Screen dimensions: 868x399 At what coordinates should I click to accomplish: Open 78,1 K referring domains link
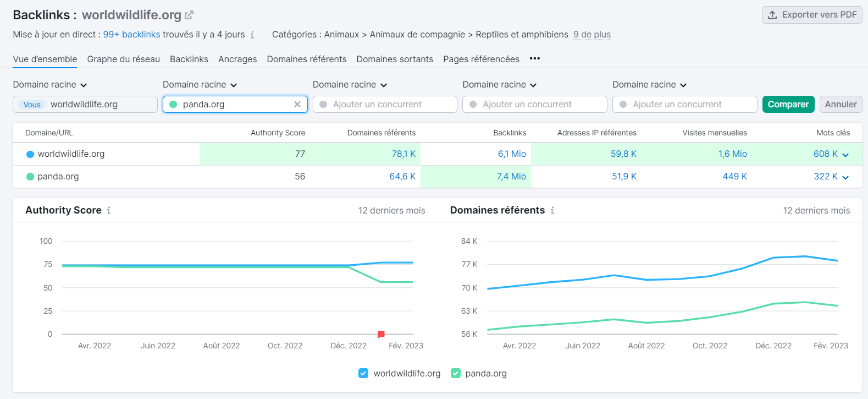(x=403, y=154)
